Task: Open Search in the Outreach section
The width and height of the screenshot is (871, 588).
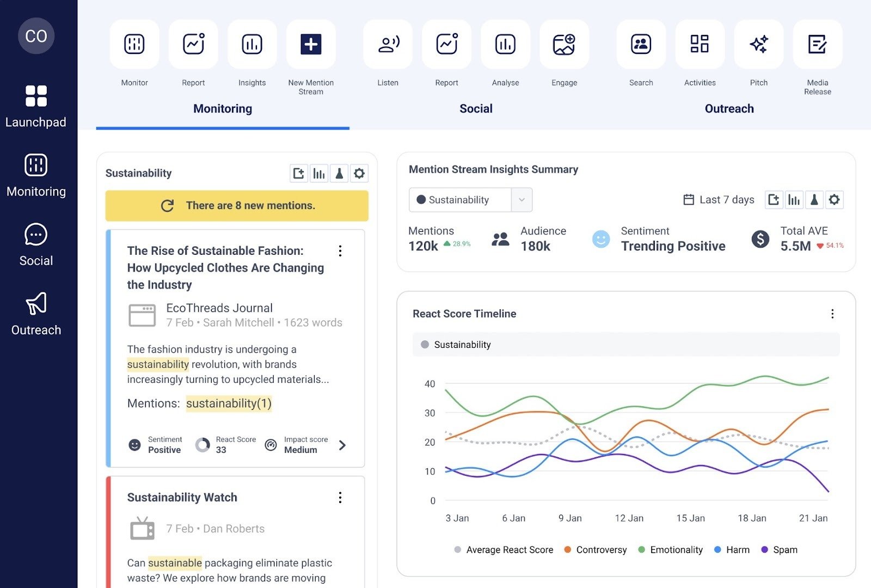Action: (641, 45)
